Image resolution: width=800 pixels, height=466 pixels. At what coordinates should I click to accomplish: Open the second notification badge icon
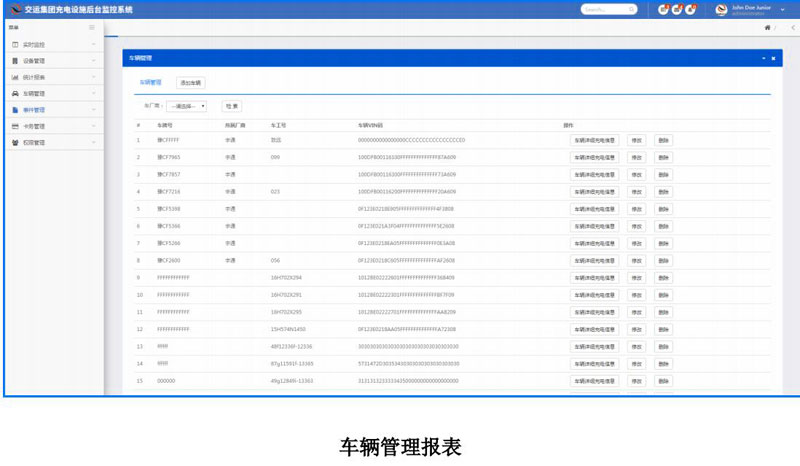(677, 9)
